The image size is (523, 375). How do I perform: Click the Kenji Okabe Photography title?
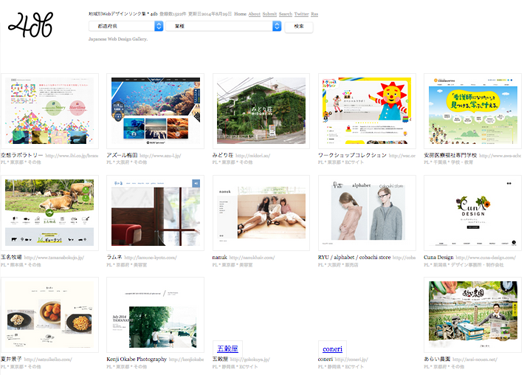pos(136,359)
